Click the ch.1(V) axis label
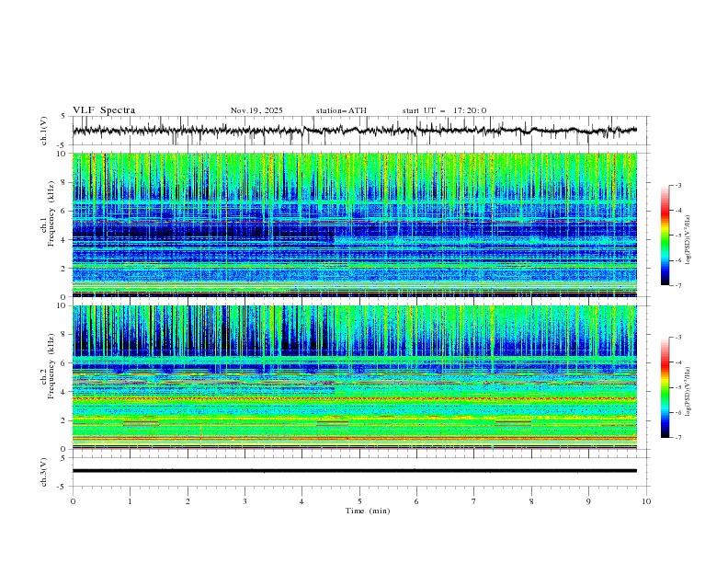This screenshot has height=563, width=728. tap(45, 132)
